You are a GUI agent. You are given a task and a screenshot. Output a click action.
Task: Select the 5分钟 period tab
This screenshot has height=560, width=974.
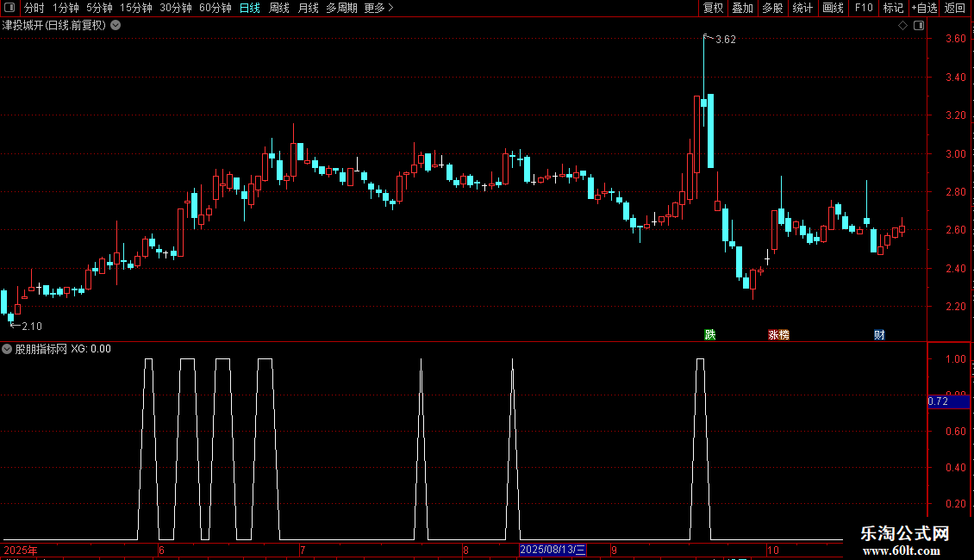pyautogui.click(x=99, y=8)
